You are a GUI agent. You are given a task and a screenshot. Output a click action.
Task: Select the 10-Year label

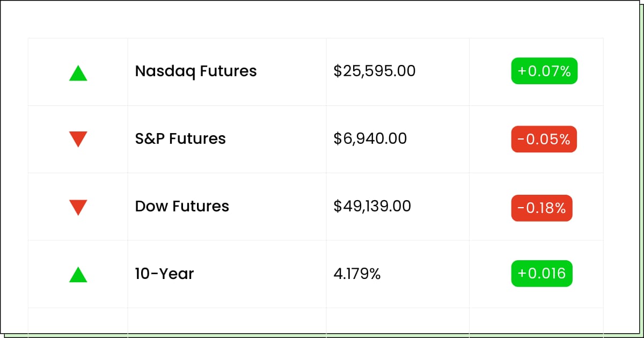[164, 274]
